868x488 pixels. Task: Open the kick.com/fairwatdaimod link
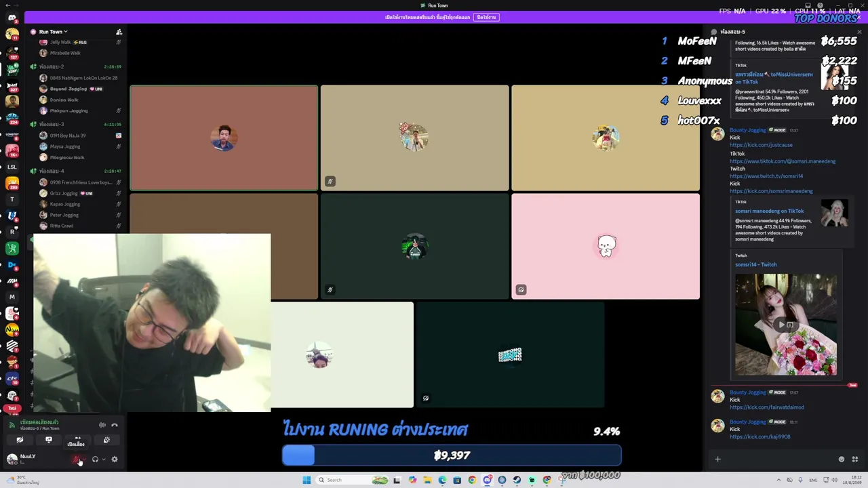click(767, 407)
